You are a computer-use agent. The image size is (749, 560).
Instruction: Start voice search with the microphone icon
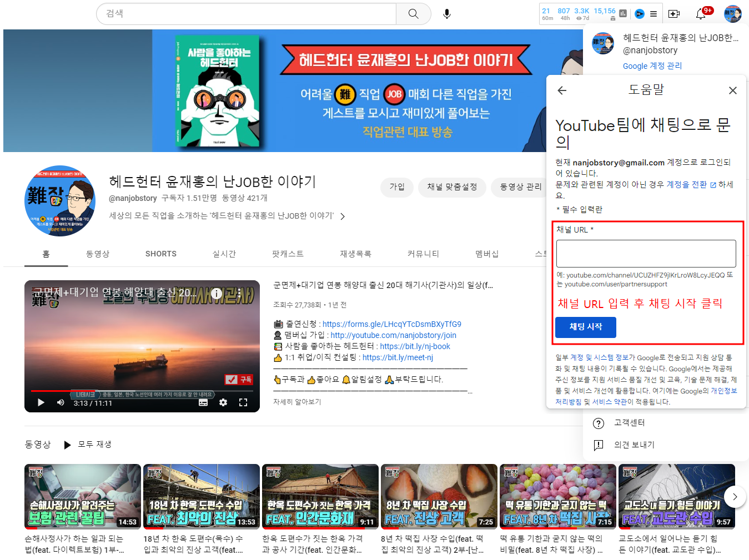(x=446, y=14)
